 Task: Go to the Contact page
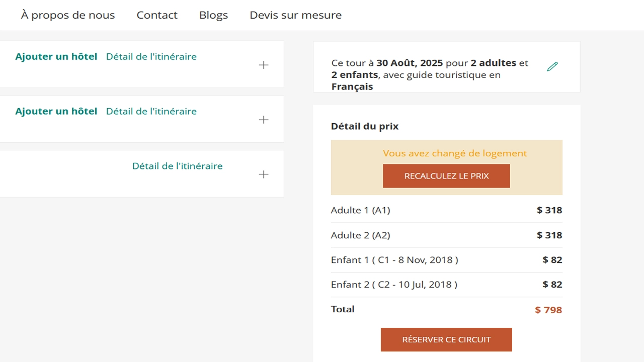point(157,15)
